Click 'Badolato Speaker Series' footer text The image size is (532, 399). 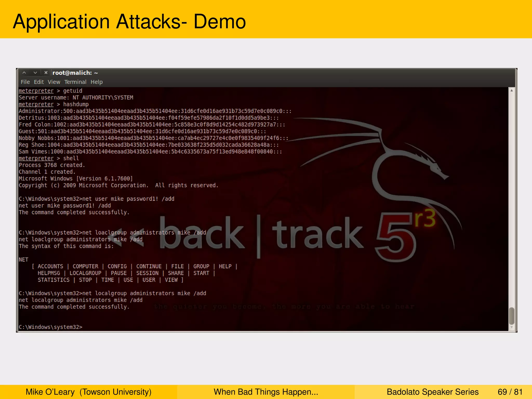433,392
